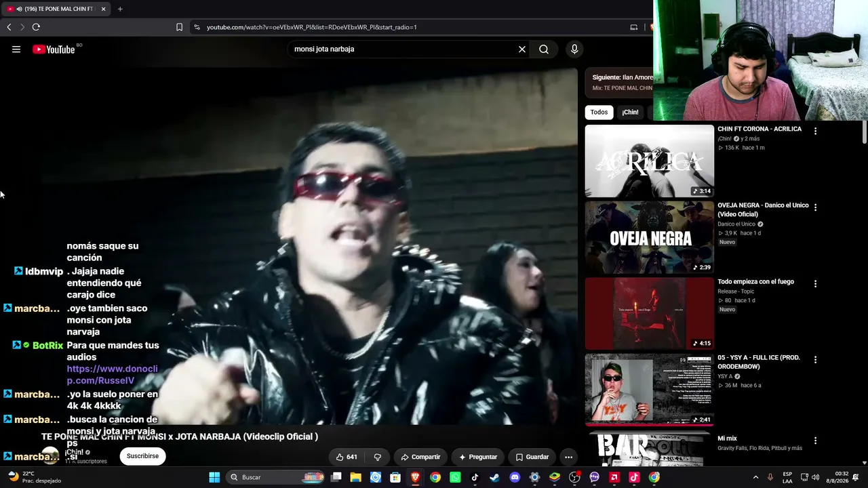
Task: Open the YouTube guide hamburger menu
Action: click(16, 49)
